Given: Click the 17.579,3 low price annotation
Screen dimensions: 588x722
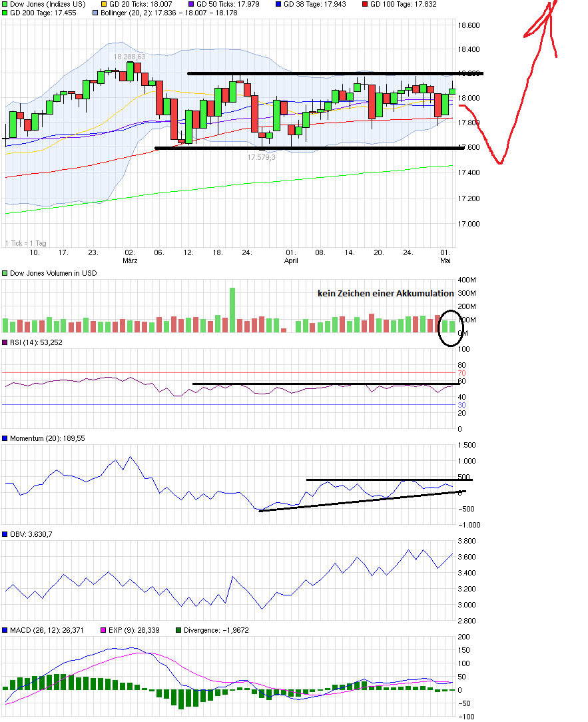Looking at the screenshot, I should pyautogui.click(x=261, y=157).
